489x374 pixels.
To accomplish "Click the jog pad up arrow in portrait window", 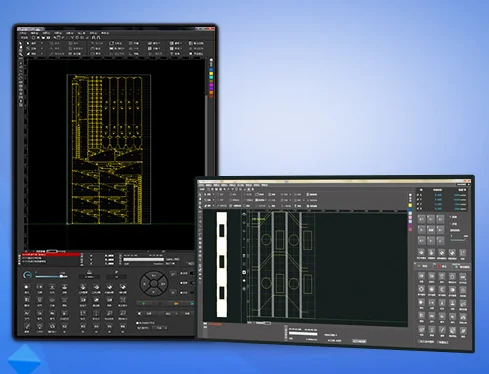I will click(x=154, y=276).
